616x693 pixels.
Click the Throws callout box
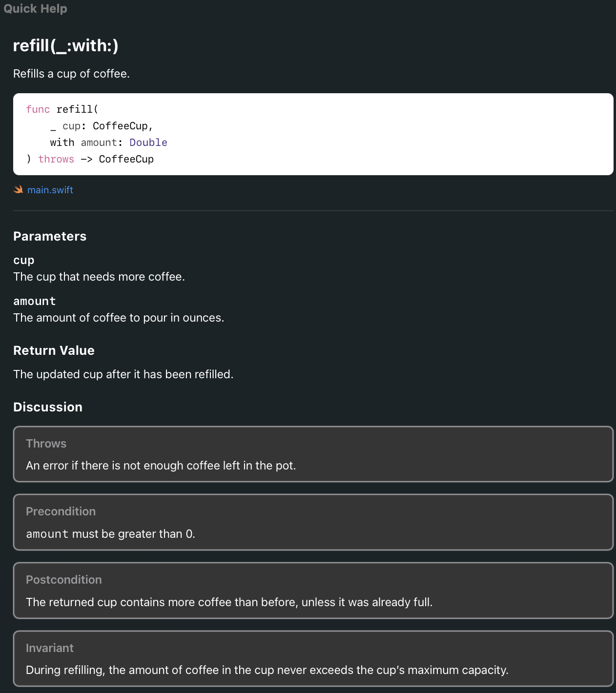click(313, 454)
